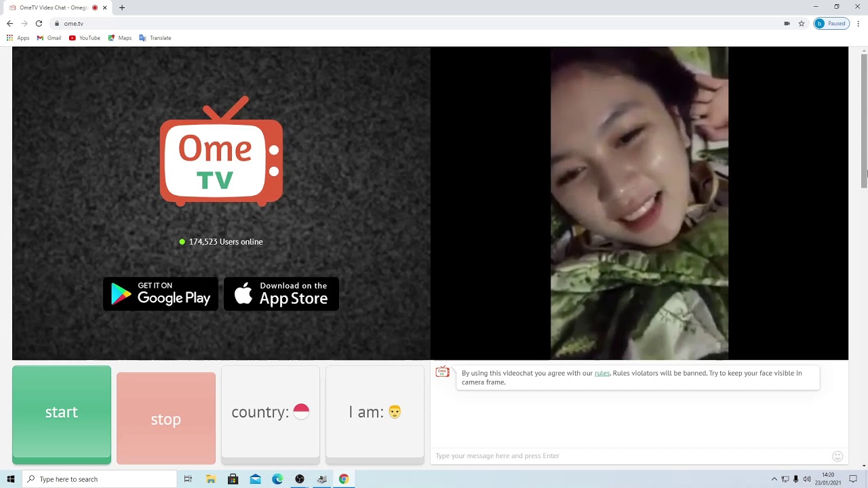
Task: Reload the ome.tv page
Action: 39,23
